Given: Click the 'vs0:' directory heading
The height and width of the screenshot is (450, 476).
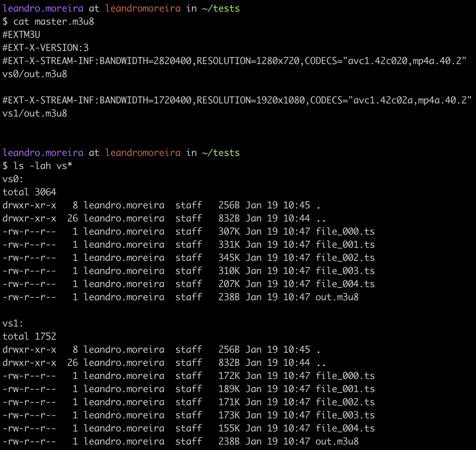Looking at the screenshot, I should point(13,179).
